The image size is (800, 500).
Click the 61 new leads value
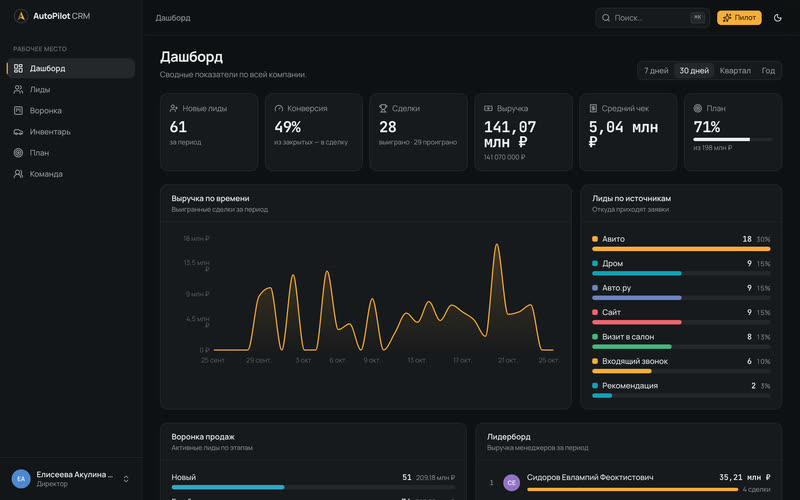click(178, 127)
